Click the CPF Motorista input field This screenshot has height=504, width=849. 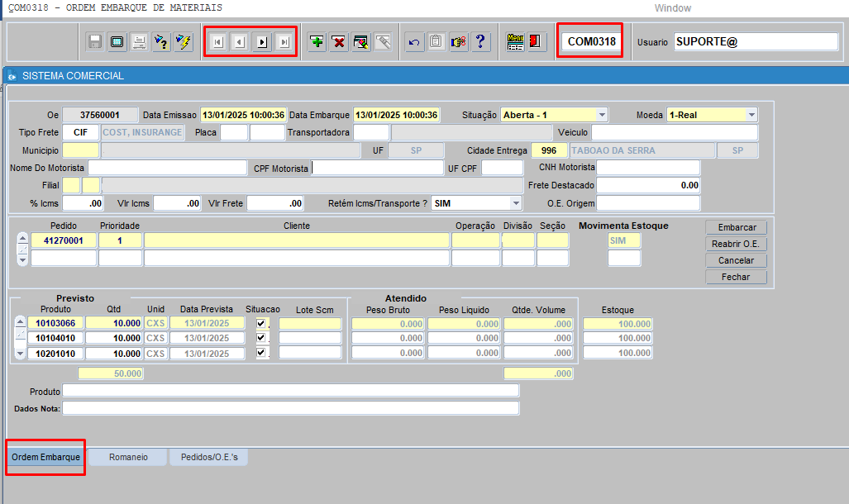pos(378,168)
